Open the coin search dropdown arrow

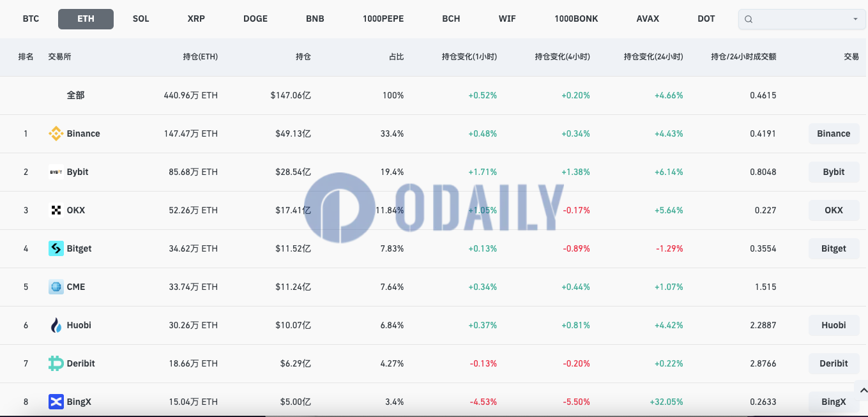coord(855,19)
